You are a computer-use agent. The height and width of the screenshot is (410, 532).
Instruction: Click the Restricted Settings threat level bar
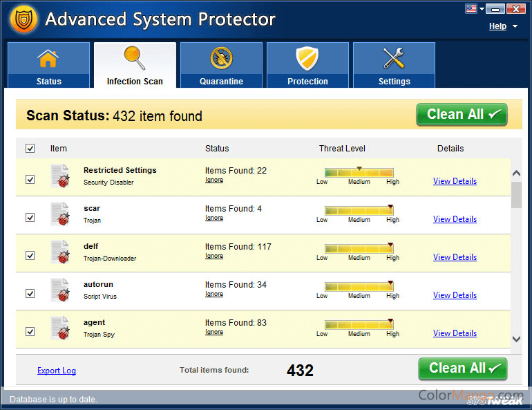coord(359,173)
